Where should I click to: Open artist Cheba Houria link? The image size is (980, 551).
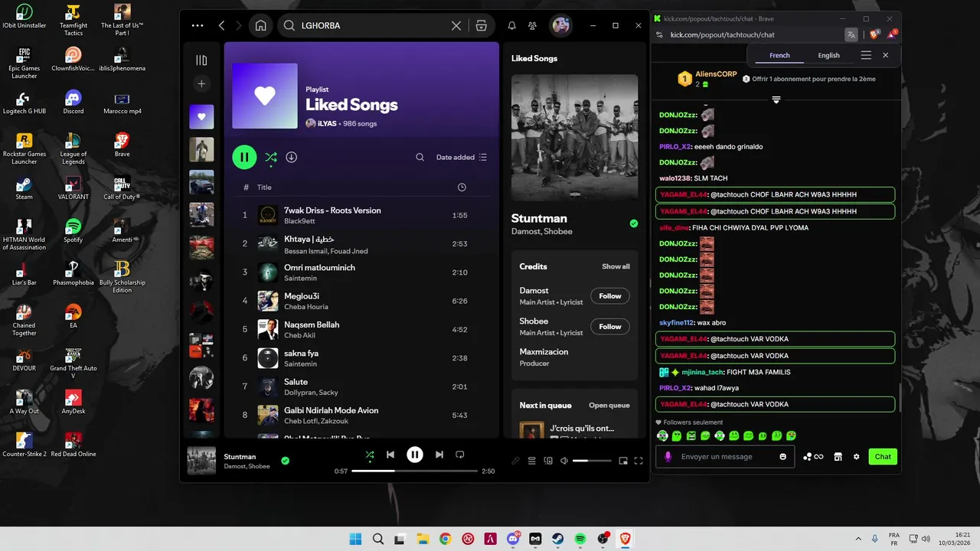[307, 307]
